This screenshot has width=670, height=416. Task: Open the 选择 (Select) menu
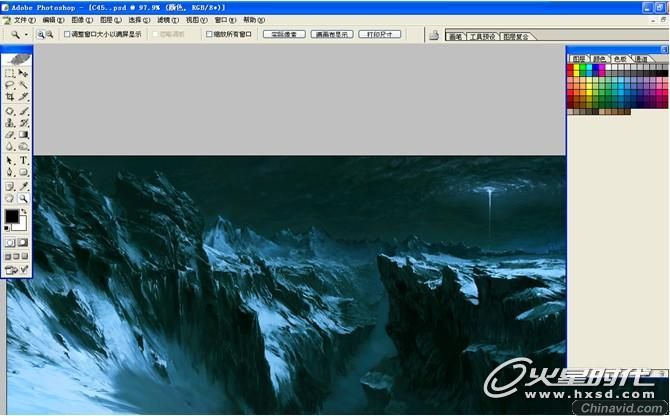coord(139,20)
